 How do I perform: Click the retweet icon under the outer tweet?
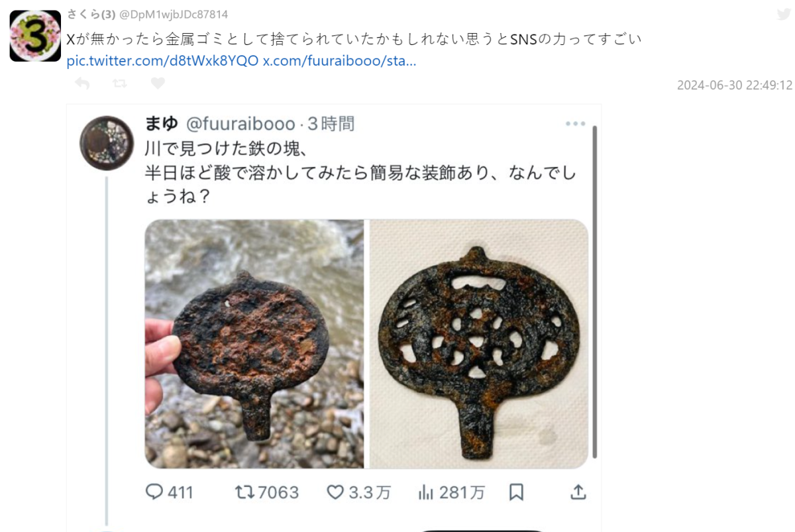coord(120,83)
